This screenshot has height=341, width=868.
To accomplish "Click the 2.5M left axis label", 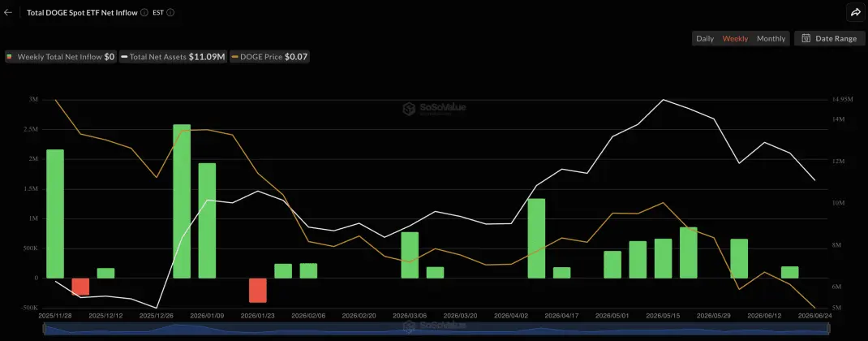I will [x=31, y=129].
